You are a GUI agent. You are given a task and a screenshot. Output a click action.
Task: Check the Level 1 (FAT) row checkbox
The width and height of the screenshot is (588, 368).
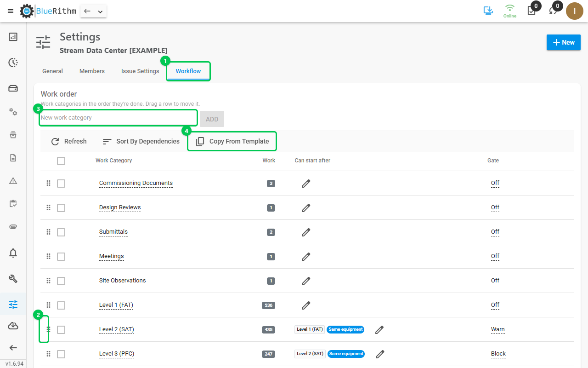(61, 305)
